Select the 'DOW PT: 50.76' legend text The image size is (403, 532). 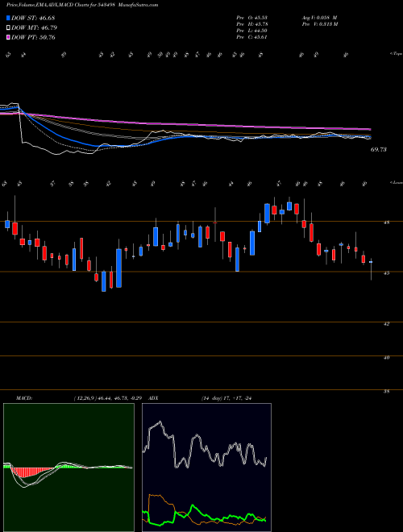(x=33, y=37)
